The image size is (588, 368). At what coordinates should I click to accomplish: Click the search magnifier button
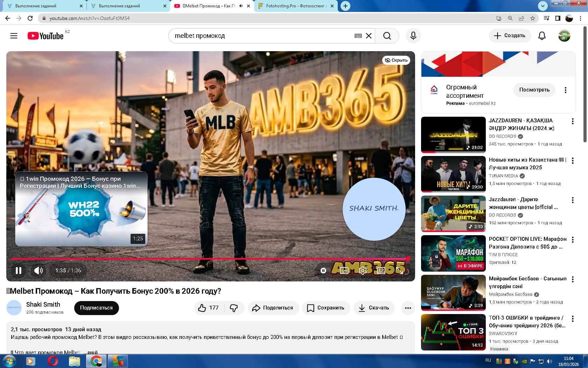387,36
